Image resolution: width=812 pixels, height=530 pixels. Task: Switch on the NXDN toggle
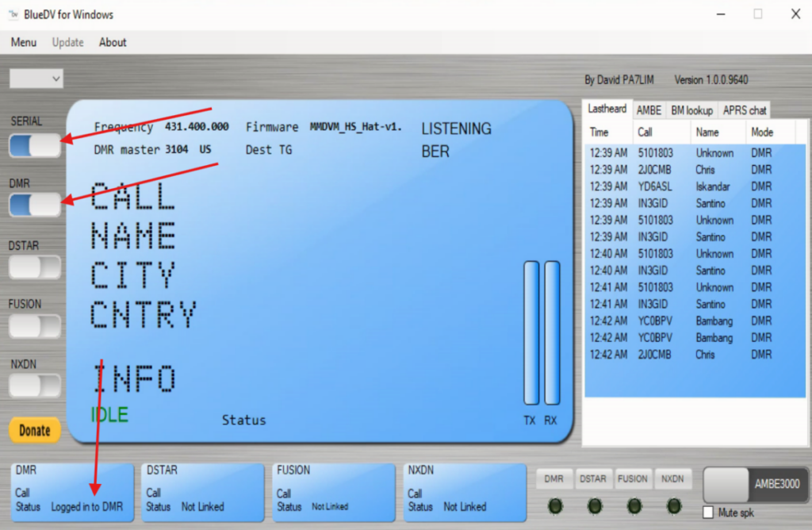click(35, 386)
